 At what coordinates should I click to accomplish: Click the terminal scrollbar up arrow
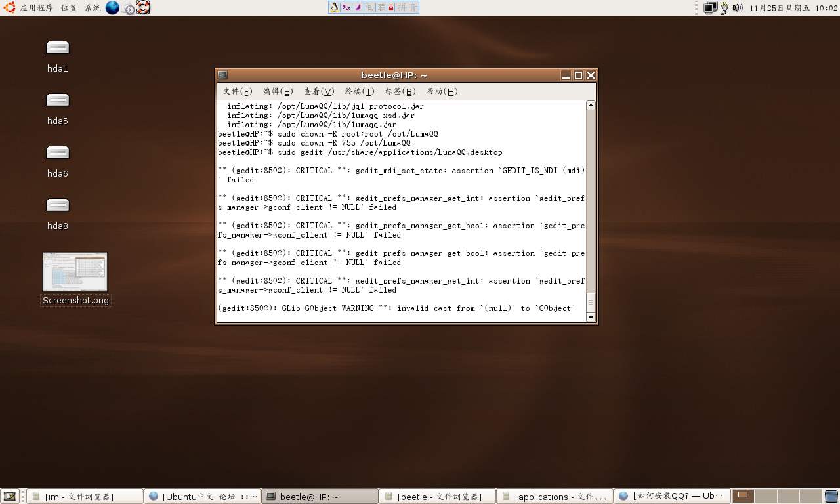click(591, 105)
